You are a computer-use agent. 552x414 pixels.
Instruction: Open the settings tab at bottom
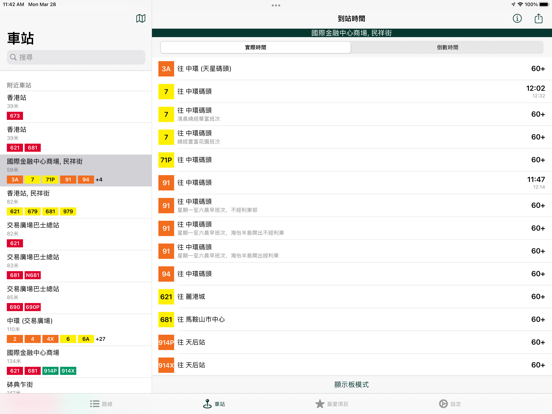pos(450,404)
